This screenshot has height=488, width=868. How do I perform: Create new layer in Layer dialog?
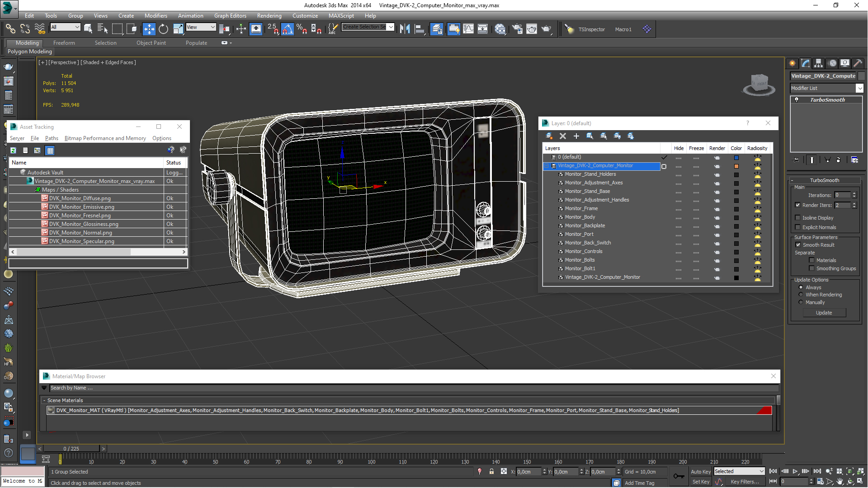coord(549,136)
